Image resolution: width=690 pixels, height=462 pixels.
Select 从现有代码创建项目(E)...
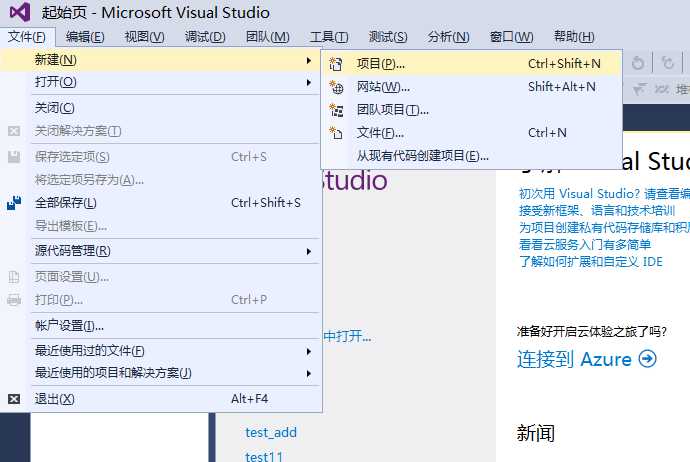tap(472, 156)
